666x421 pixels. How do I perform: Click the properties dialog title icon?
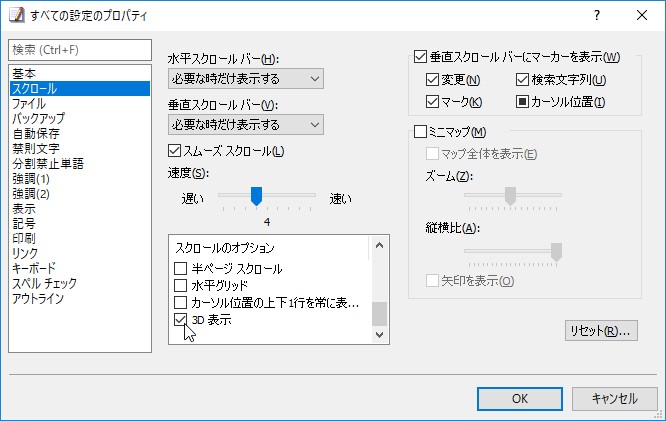coord(17,15)
